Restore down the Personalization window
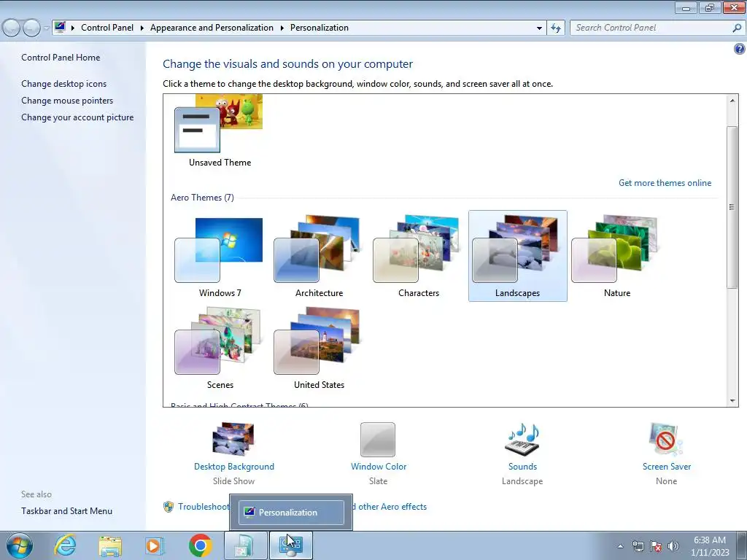Image resolution: width=747 pixels, height=560 pixels. click(x=710, y=7)
